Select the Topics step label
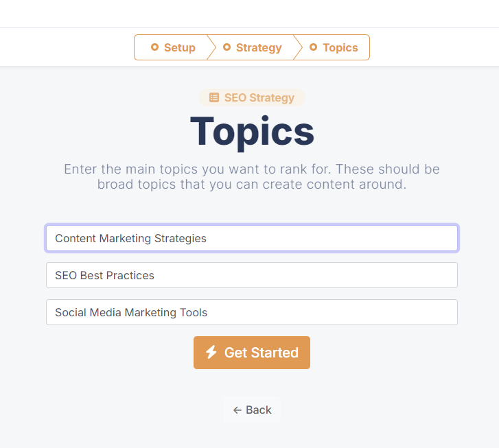Viewport: 499px width, 448px height. 340,47
